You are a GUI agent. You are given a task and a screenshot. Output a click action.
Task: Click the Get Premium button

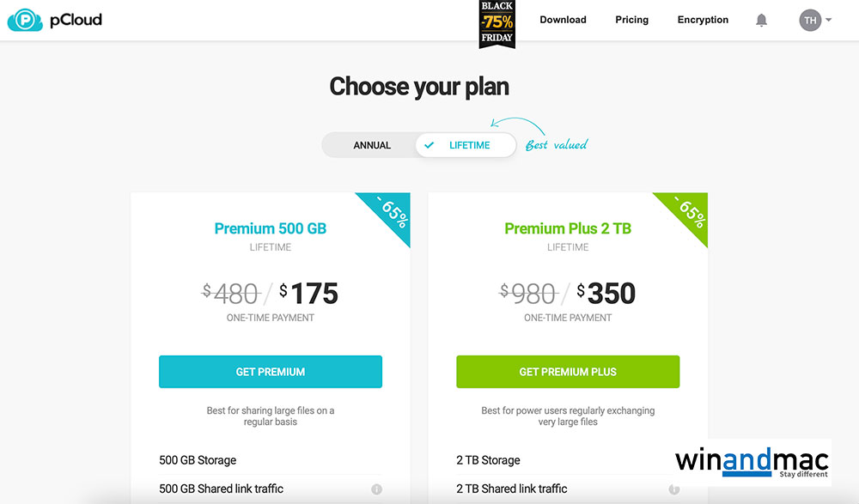271,372
